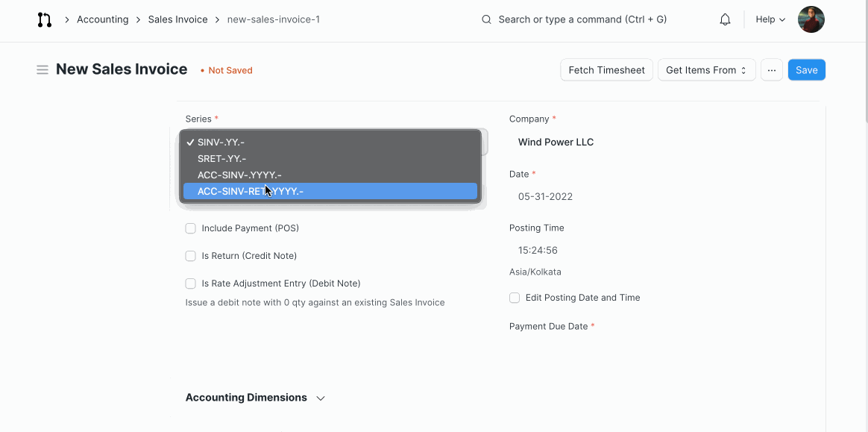Click the search magnifier icon
The width and height of the screenshot is (868, 432).
(486, 19)
